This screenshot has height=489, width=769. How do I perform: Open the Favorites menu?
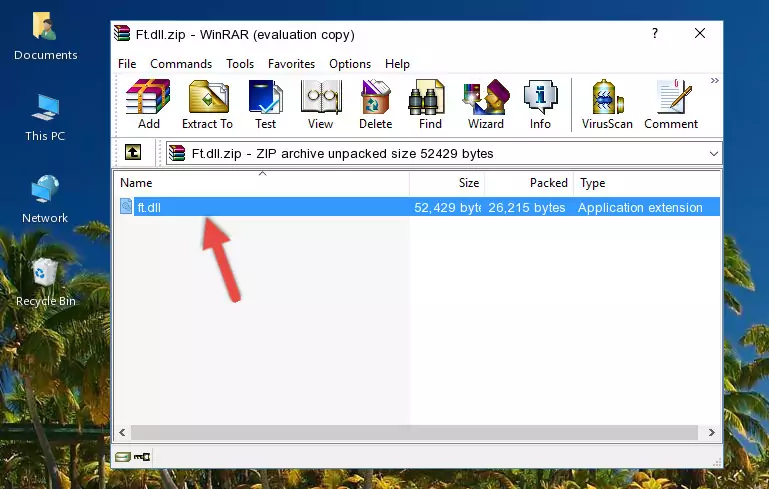pos(291,64)
